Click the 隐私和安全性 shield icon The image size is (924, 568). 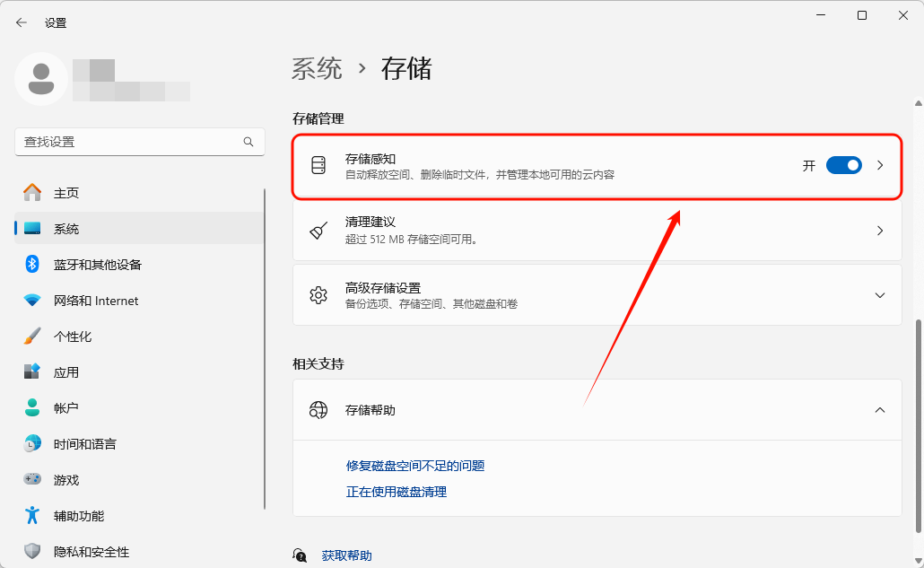tap(31, 551)
